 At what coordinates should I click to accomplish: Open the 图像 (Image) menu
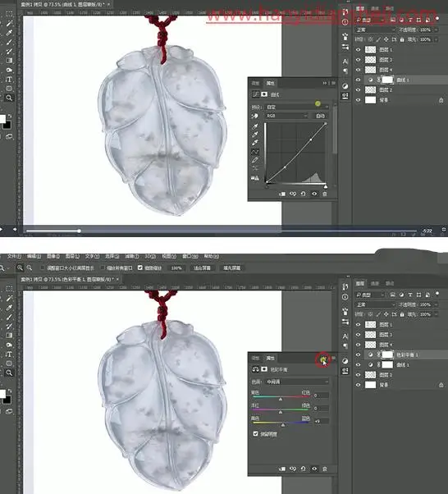click(x=53, y=257)
